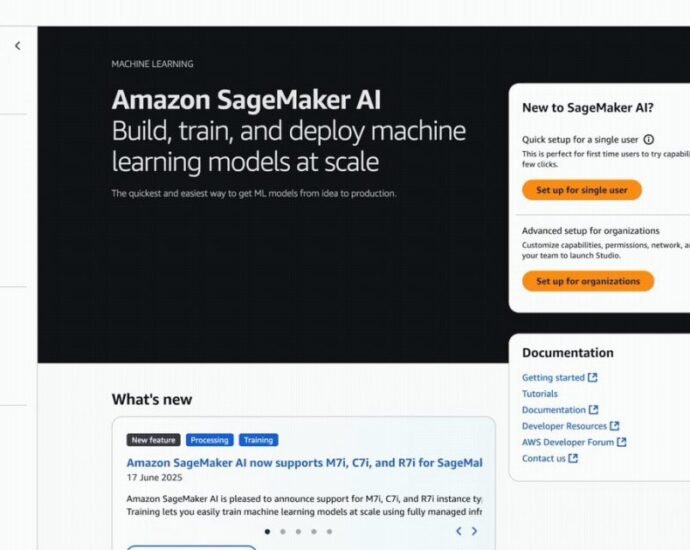Collapse the left navigation panel chevron
The height and width of the screenshot is (550, 690).
tap(17, 46)
